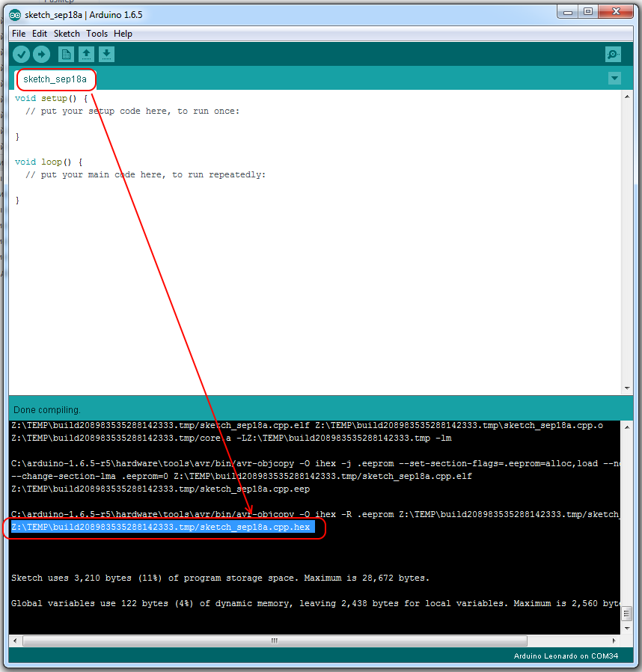The width and height of the screenshot is (642, 672).
Task: Click the 'void setup() {' code line
Action: 52,99
